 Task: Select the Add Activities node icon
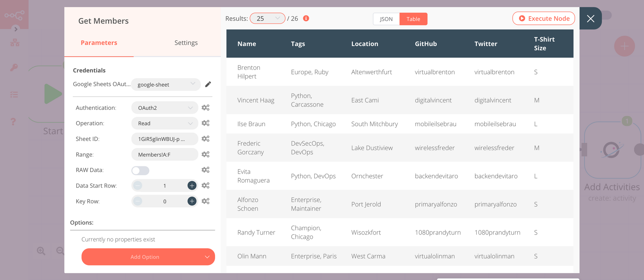pos(612,150)
